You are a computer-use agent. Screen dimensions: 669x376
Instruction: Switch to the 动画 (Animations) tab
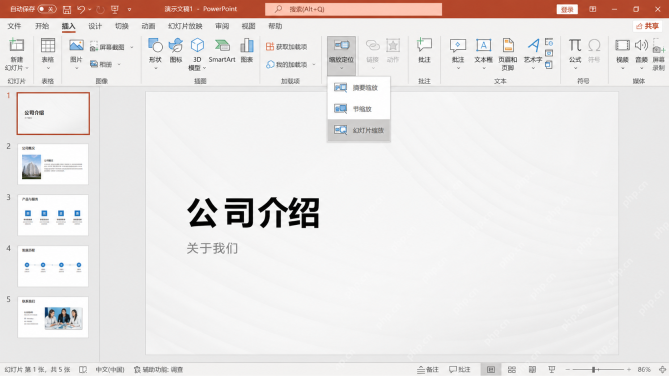point(148,26)
